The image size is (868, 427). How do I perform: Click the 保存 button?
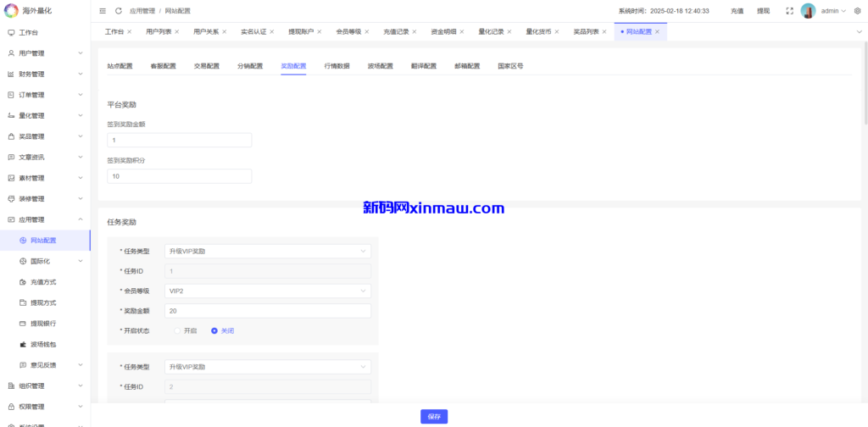pos(434,417)
